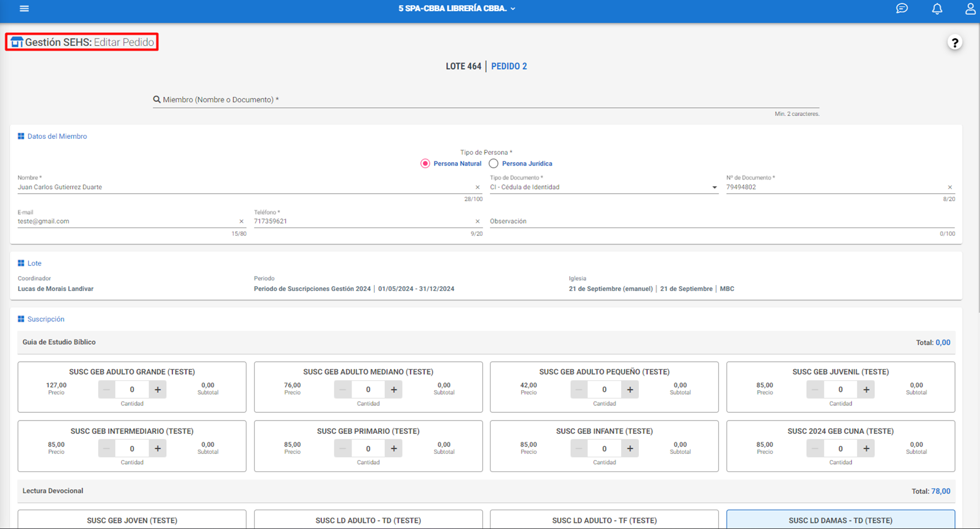This screenshot has width=980, height=529.
Task: Increase SUSC GEB INFANTE quantity
Action: tap(630, 448)
